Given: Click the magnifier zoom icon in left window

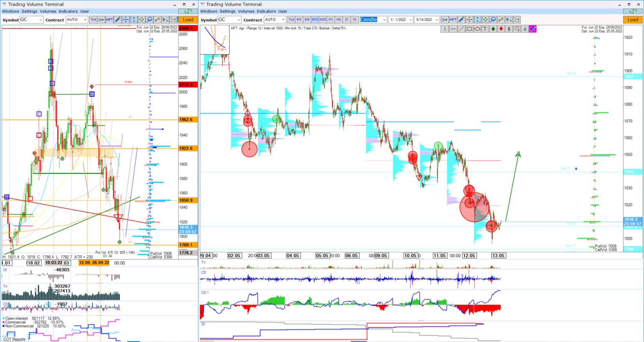Looking at the screenshot, I should click(149, 20).
